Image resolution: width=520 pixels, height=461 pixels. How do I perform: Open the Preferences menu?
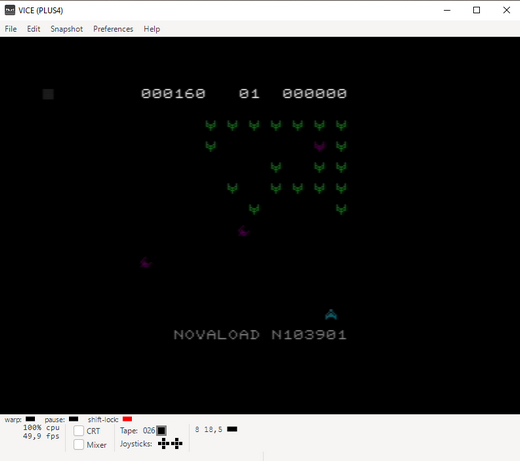tap(113, 29)
